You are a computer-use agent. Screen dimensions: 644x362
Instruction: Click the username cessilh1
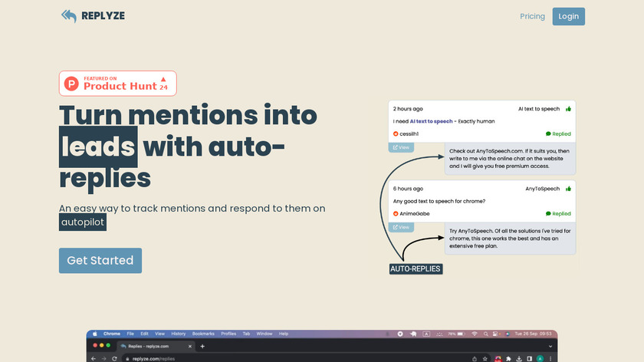click(x=409, y=134)
